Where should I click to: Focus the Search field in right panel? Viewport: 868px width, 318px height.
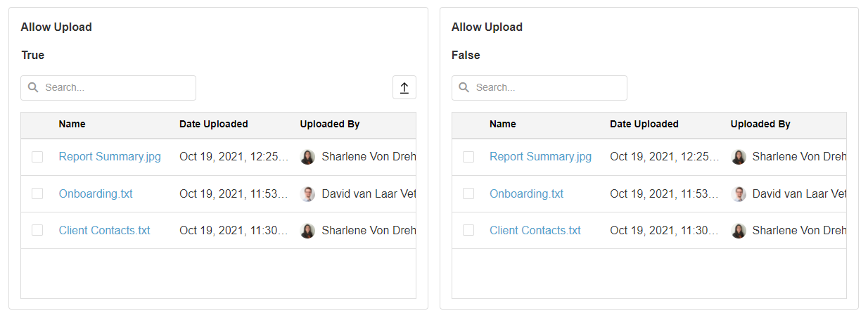[547, 88]
